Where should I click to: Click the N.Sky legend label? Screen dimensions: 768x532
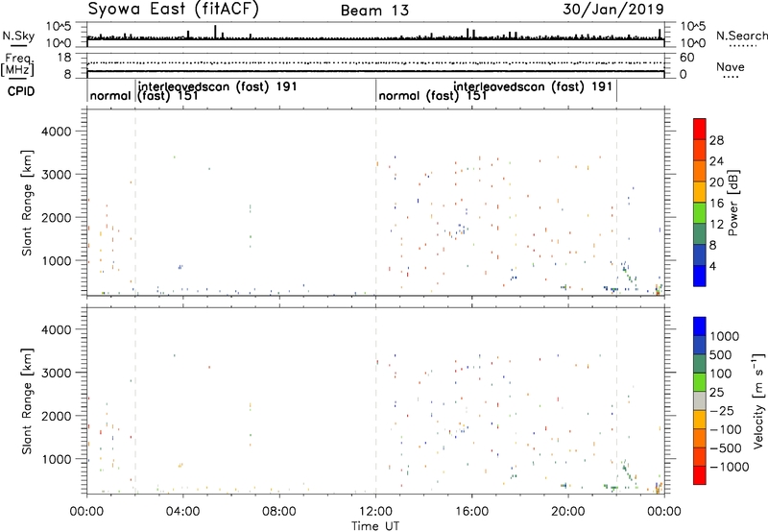click(14, 35)
